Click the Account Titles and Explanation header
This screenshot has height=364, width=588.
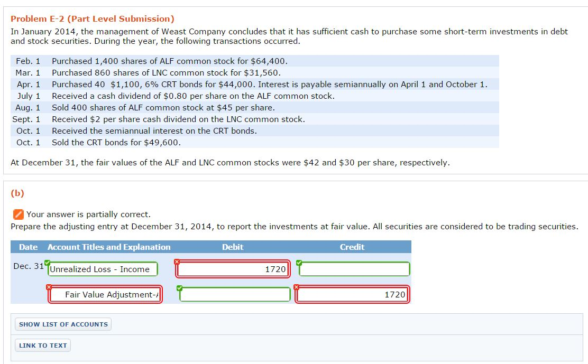click(x=109, y=247)
